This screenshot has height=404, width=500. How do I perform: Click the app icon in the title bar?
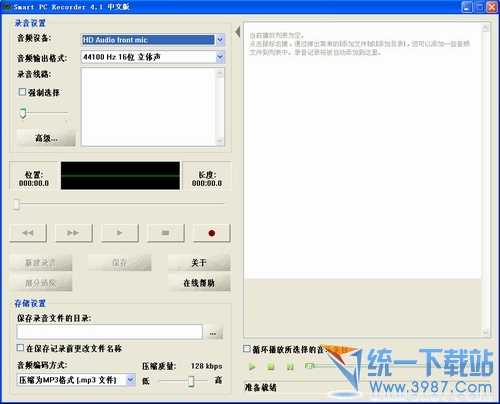7,7
